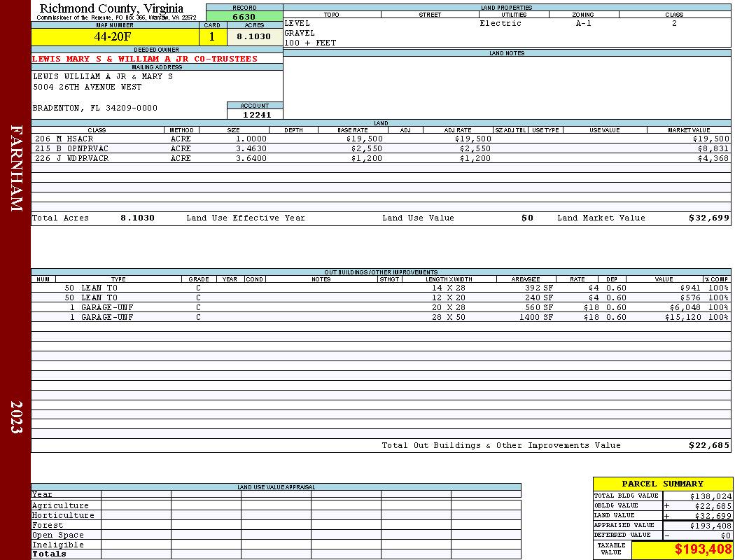Click outbuilding value $15,120
This screenshot has height=560, width=735.
[x=683, y=317]
